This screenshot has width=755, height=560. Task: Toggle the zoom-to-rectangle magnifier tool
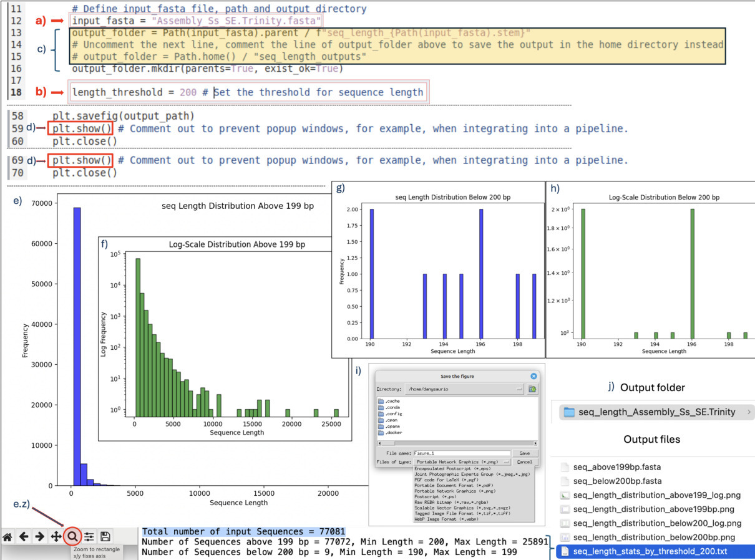[73, 536]
